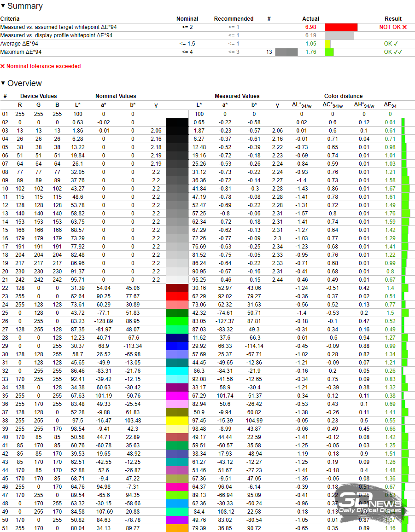Click the gray patch 13 swatch in Maximum row
415x532 pixels.
pos(286,52)
